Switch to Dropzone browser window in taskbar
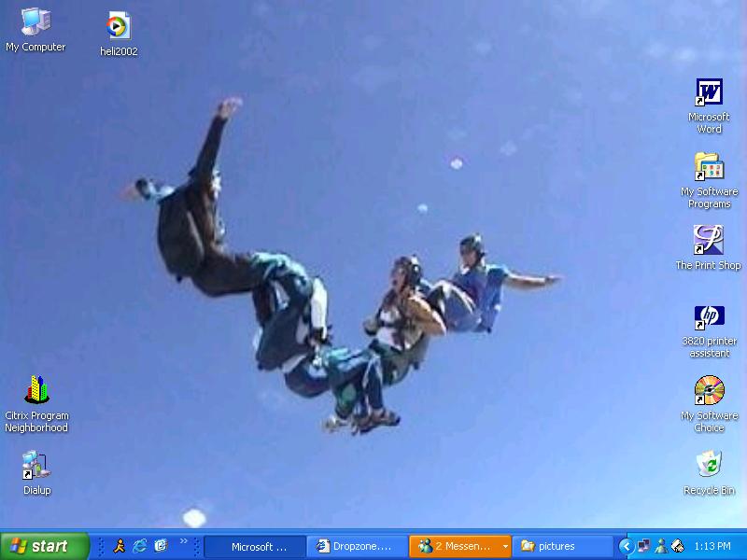747x560 pixels. [358, 546]
